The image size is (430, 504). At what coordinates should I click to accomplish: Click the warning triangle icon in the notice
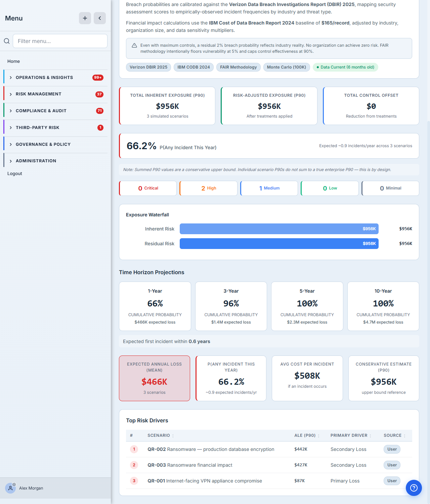(x=134, y=45)
